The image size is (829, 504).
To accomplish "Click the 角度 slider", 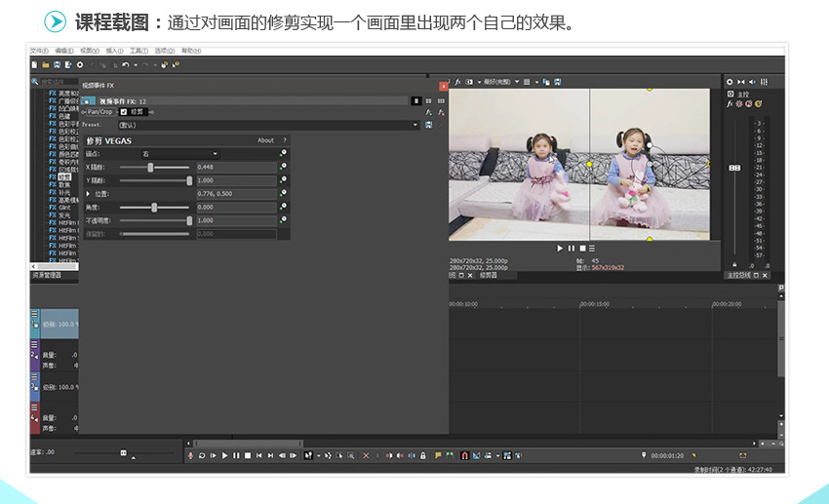I will point(154,208).
